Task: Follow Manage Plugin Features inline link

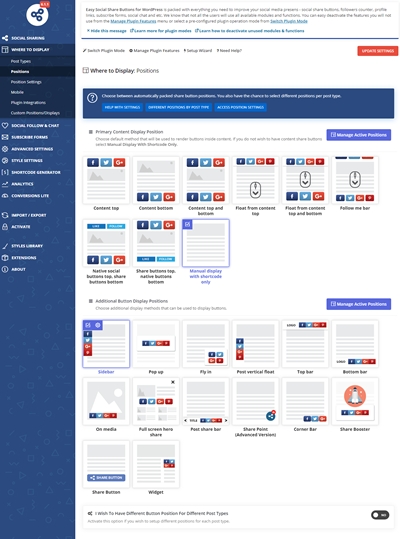Action: pos(133,21)
